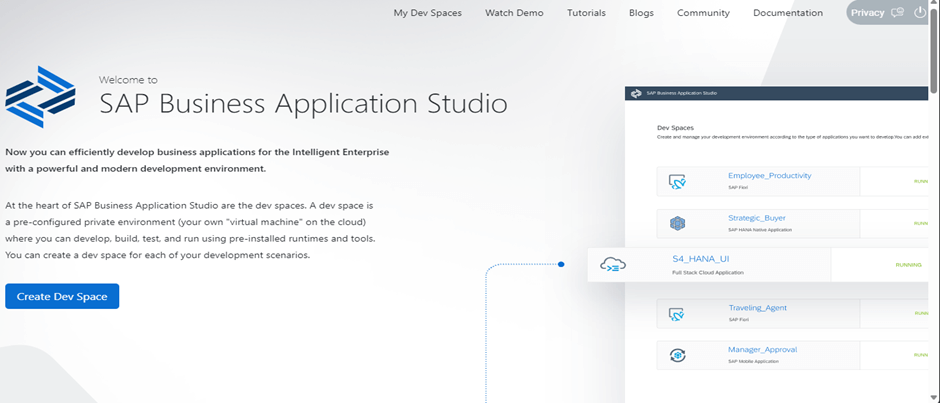Click Strategic_Buyer in the preview list
Screen dimensions: 940x403
pos(757,218)
